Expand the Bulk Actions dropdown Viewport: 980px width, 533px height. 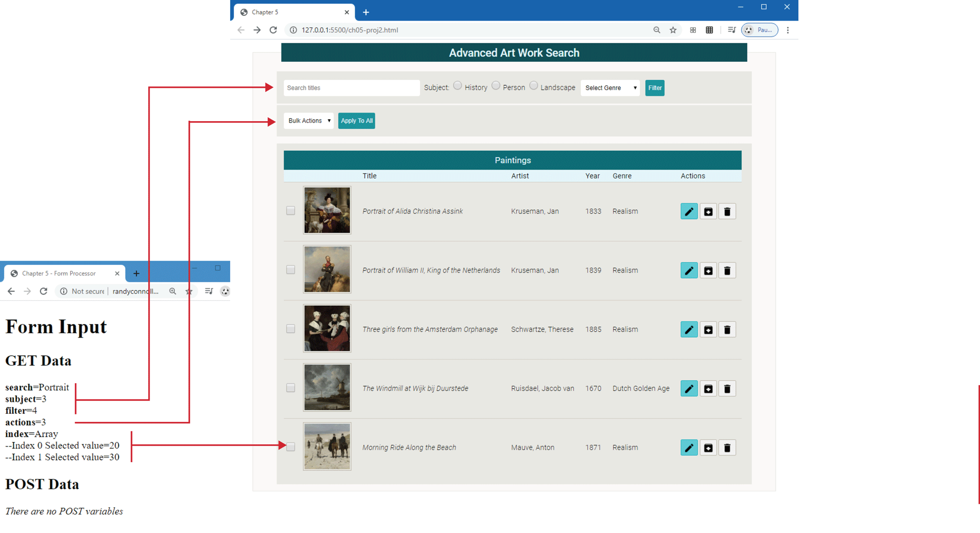click(x=309, y=121)
